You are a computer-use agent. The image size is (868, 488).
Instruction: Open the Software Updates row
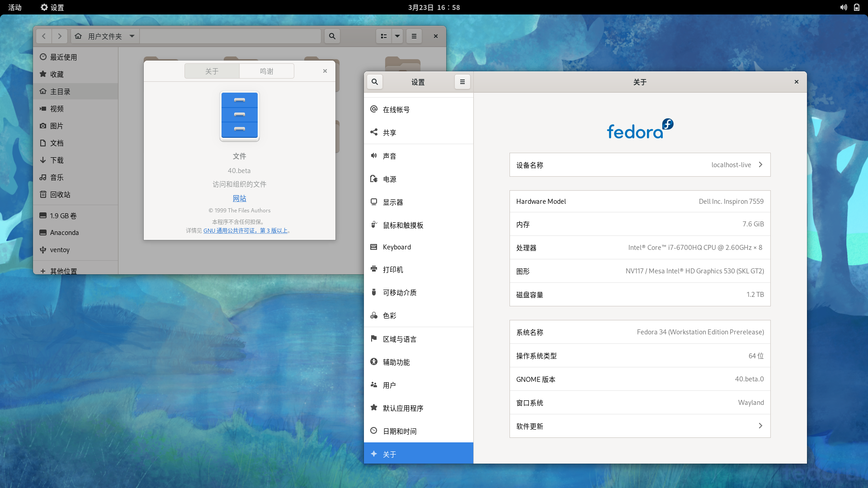(640, 426)
